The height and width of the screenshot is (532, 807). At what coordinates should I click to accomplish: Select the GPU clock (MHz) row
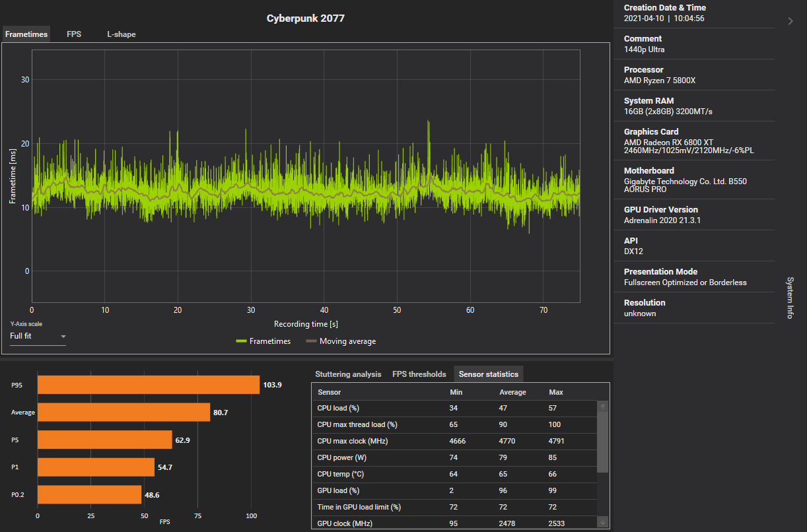point(454,523)
